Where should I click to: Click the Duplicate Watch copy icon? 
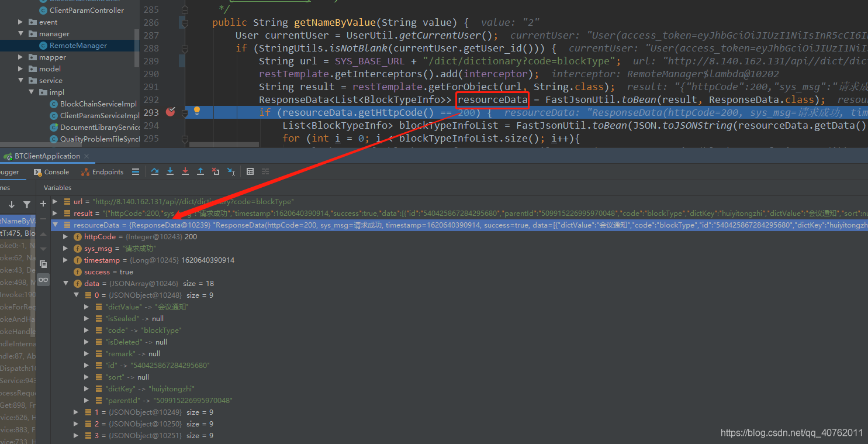(x=43, y=264)
